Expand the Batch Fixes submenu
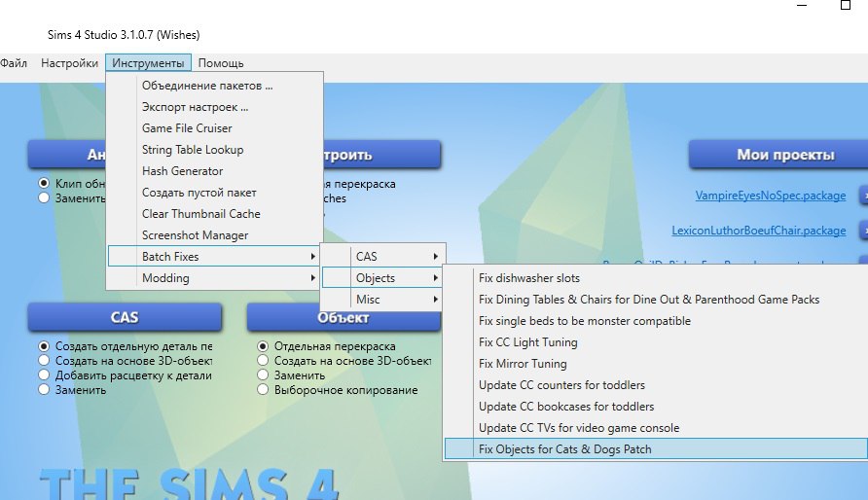The height and width of the screenshot is (500, 868). tap(215, 257)
